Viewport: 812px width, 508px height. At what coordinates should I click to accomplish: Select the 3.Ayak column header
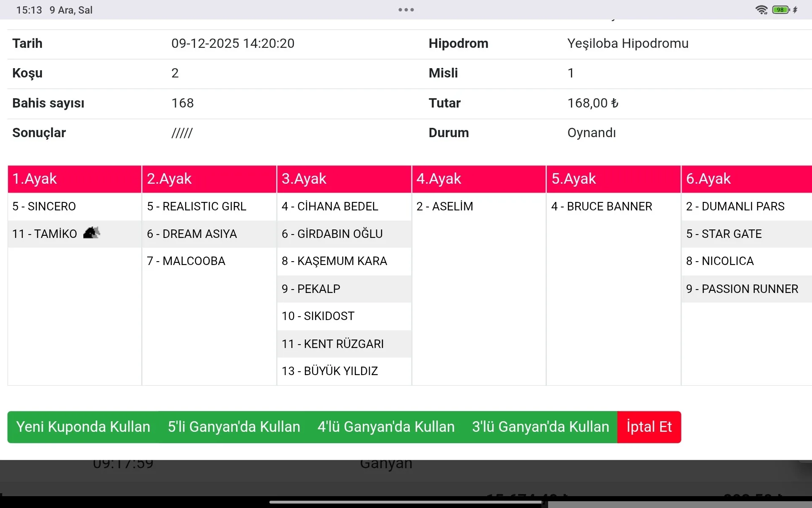pos(344,179)
